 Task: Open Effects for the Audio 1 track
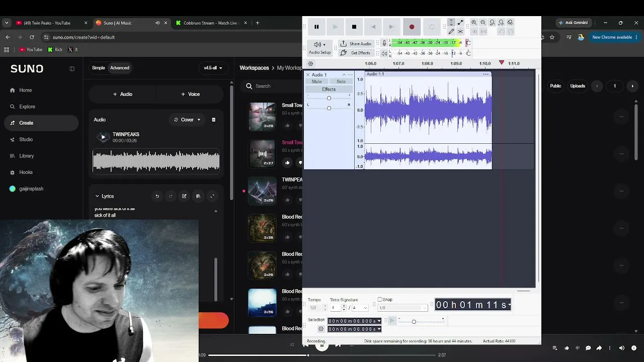click(329, 89)
